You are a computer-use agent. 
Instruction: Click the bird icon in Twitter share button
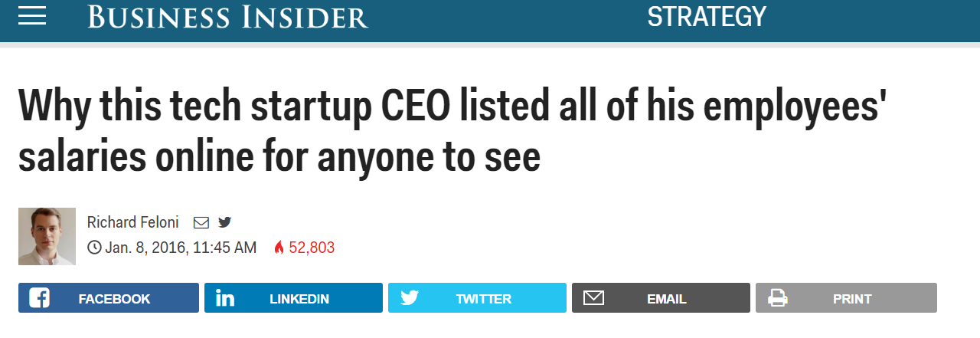(410, 298)
